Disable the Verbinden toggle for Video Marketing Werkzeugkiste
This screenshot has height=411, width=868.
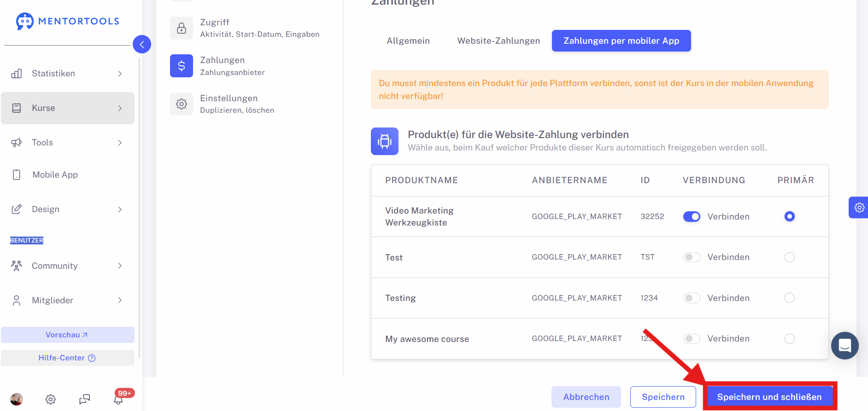tap(692, 216)
